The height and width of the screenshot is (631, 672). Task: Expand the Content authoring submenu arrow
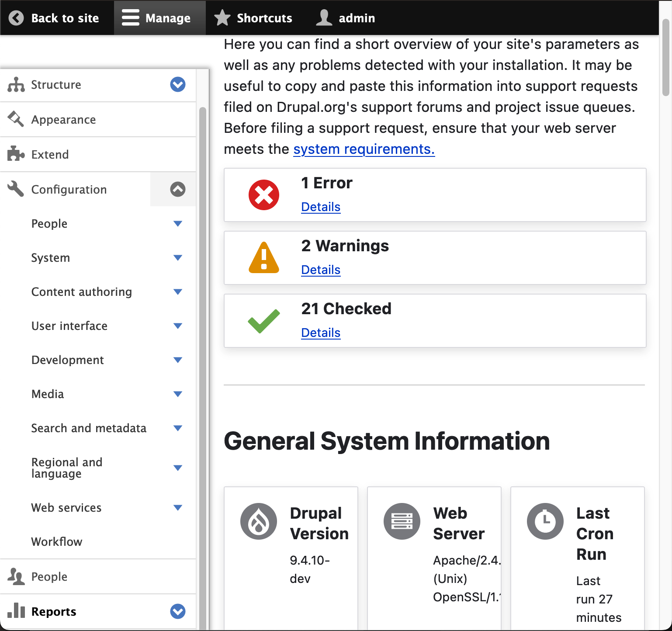point(177,292)
